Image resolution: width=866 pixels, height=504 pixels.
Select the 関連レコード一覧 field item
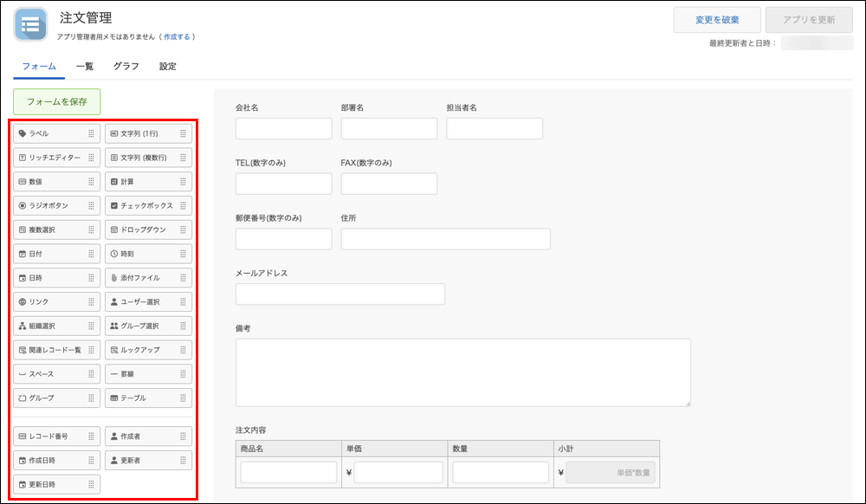[x=57, y=350]
